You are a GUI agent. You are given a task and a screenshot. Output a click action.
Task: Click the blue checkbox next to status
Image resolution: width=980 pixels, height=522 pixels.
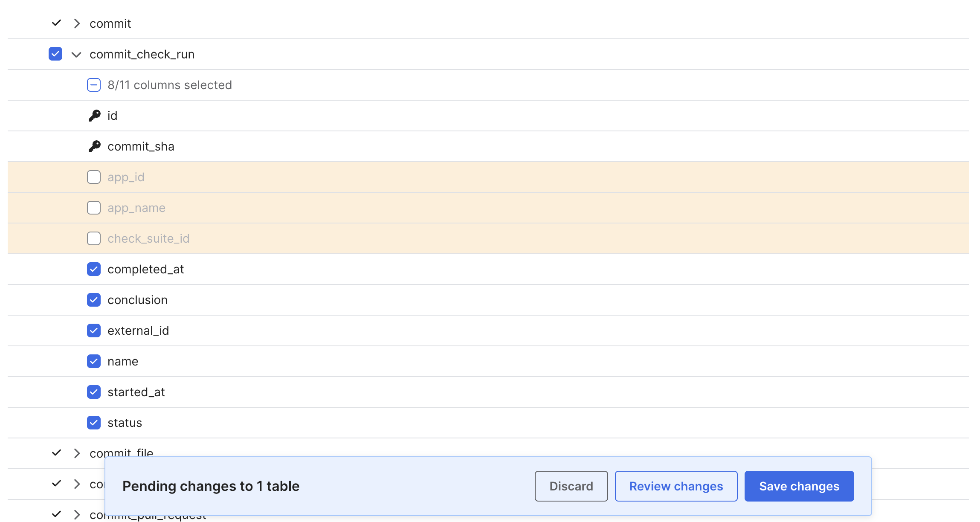click(94, 423)
